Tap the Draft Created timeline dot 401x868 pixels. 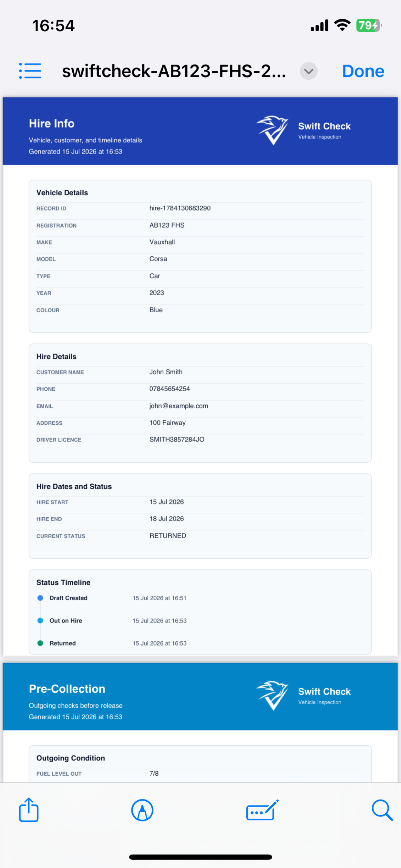click(40, 598)
